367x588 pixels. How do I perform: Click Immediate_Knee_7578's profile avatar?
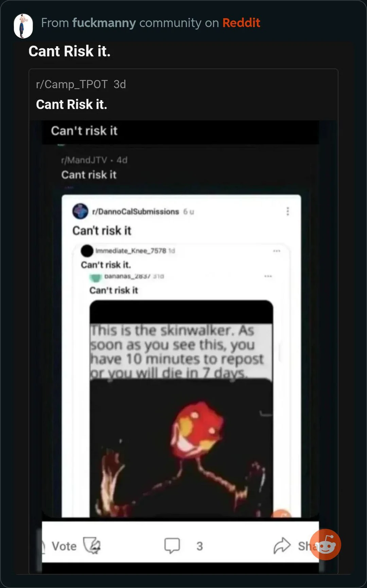(x=87, y=251)
